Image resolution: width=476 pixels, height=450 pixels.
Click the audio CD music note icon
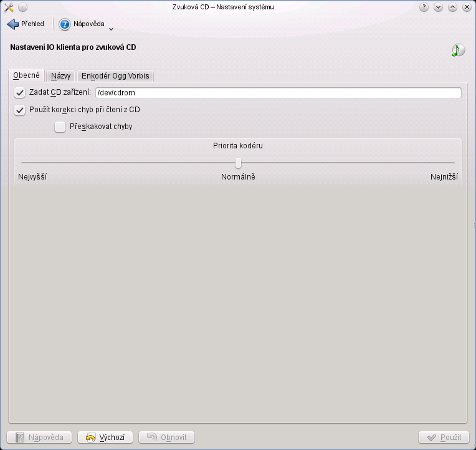pos(458,50)
